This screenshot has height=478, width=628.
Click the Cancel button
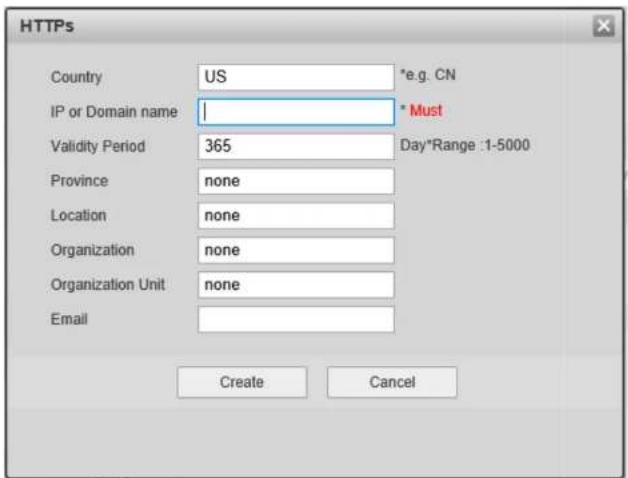click(x=392, y=382)
